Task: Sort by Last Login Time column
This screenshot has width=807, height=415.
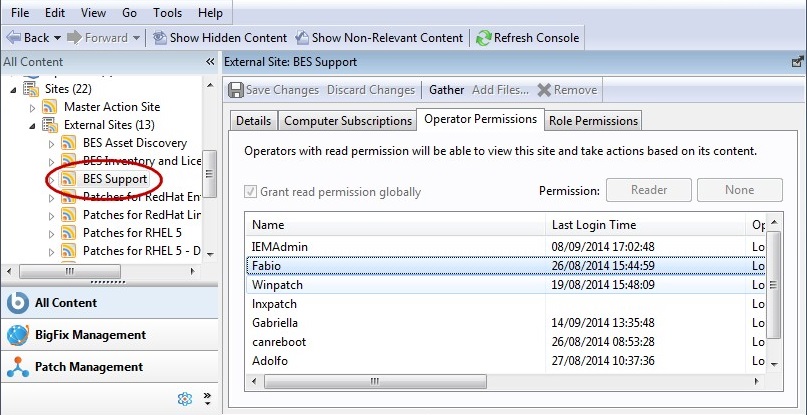Action: click(x=645, y=225)
